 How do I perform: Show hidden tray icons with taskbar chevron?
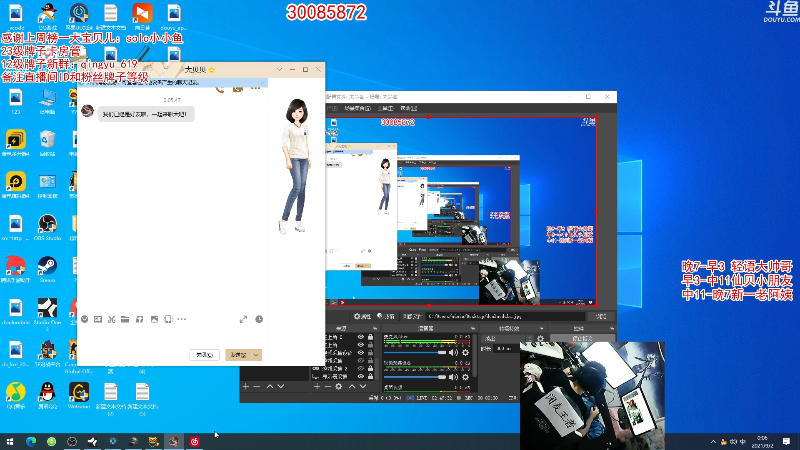713,442
